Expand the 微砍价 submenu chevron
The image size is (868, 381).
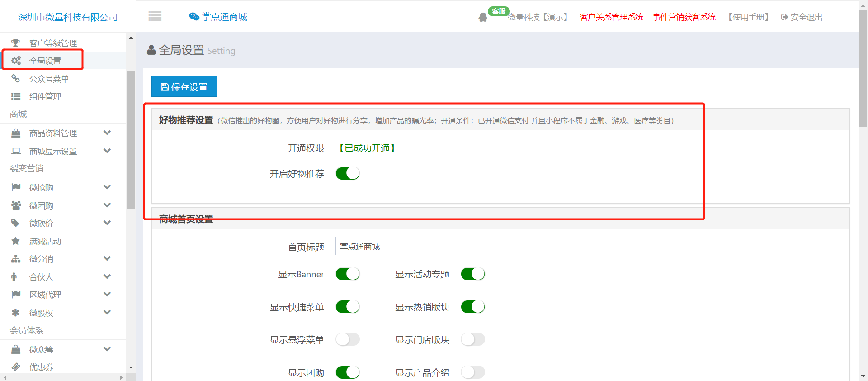107,223
